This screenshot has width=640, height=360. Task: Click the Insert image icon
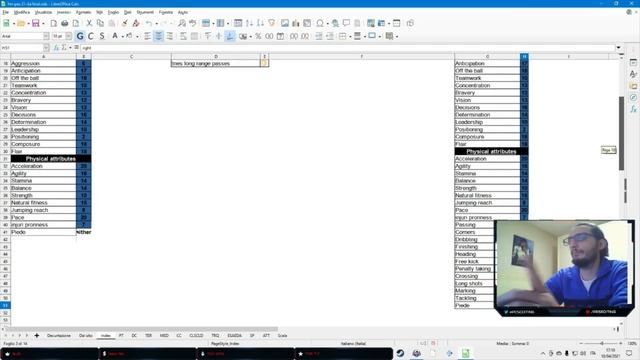[x=285, y=23]
